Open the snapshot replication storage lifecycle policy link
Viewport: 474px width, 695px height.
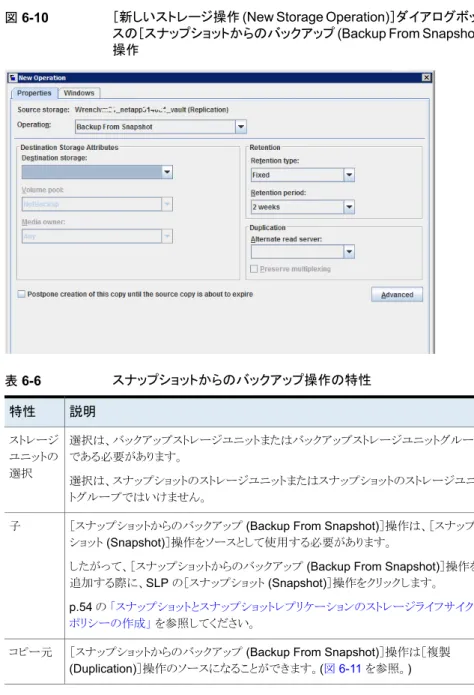[x=271, y=615]
